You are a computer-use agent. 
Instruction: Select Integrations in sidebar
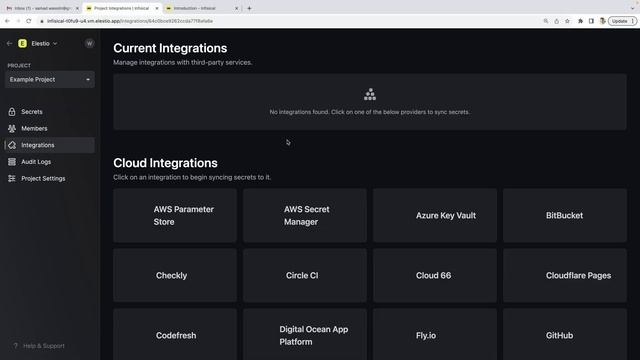tap(50, 145)
